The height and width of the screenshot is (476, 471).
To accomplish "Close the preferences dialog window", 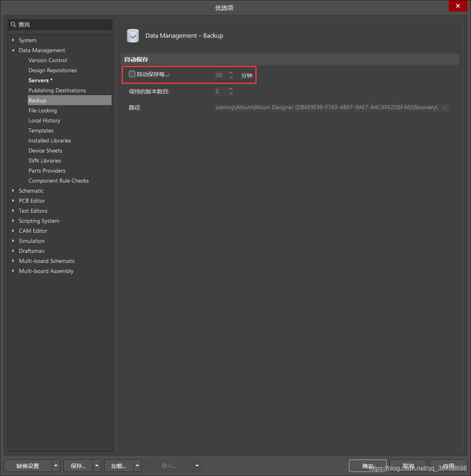I will [458, 6].
